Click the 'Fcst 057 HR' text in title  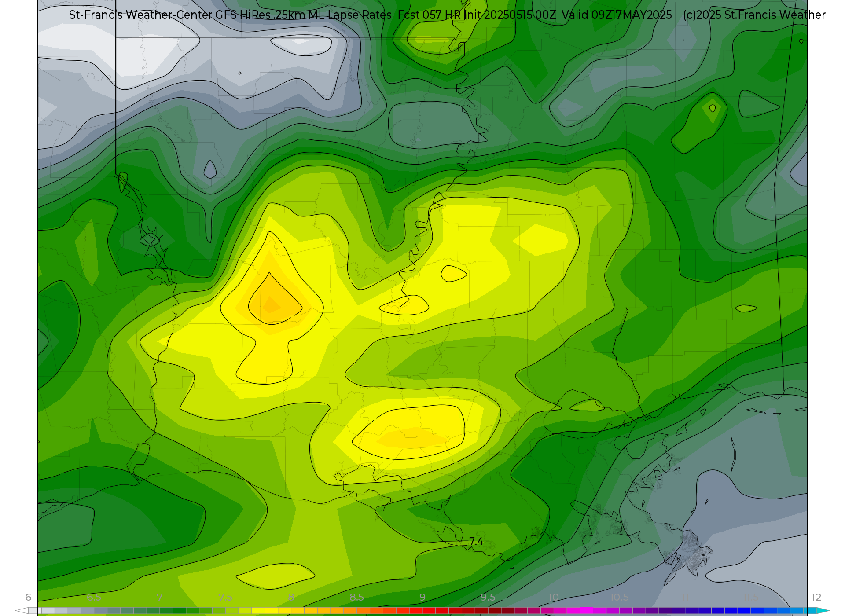coord(429,15)
